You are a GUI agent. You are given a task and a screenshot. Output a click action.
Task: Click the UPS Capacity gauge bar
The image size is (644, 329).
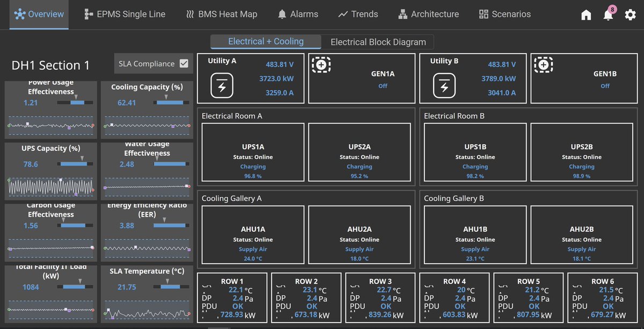coord(76,164)
